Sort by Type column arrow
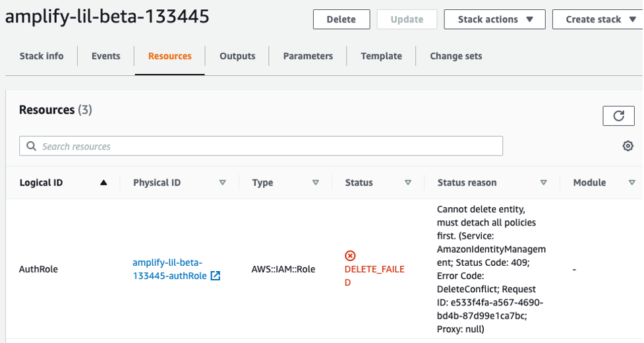This screenshot has width=644, height=343. click(316, 183)
